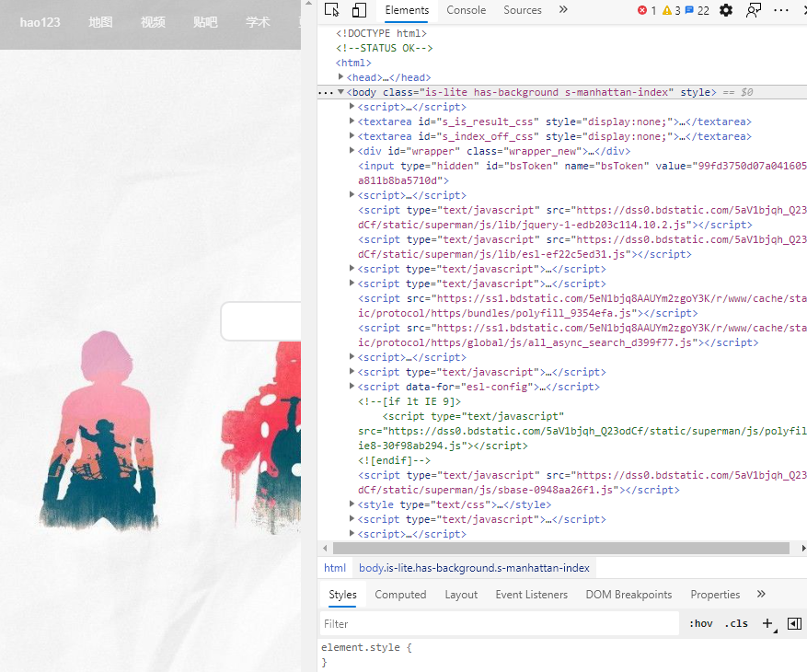
Task: Expand the script data-for esl-config node
Action: tap(352, 387)
